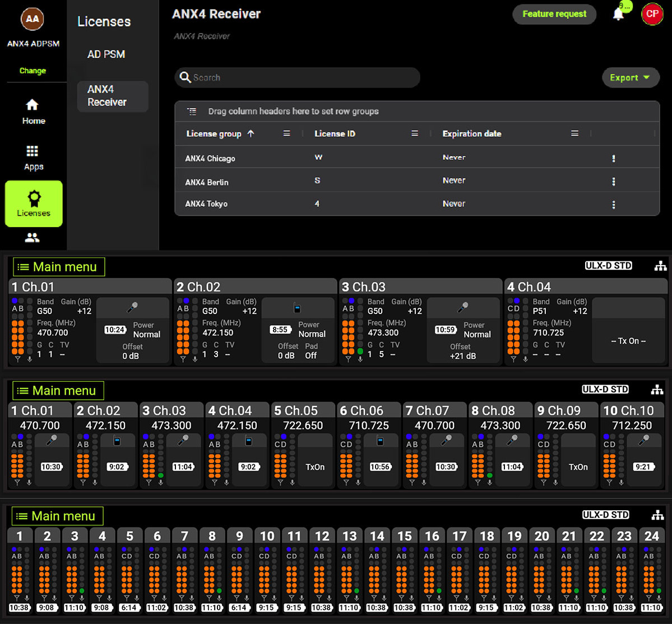Open row actions for ANX4 Berlin
672x624 pixels.
pyautogui.click(x=613, y=181)
